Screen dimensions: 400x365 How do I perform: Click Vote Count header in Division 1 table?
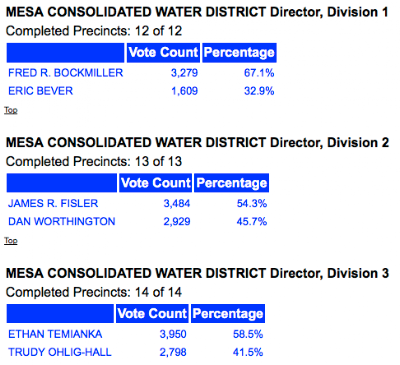(x=163, y=53)
